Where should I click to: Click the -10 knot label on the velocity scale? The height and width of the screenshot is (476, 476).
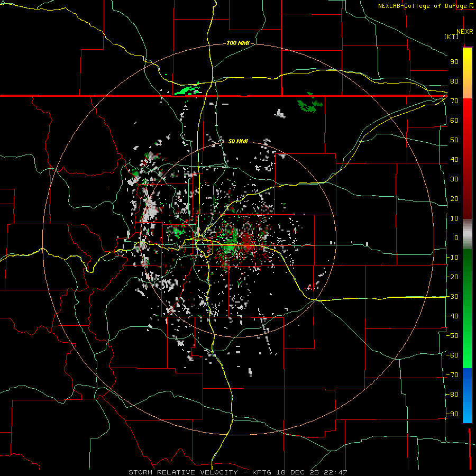click(x=452, y=258)
